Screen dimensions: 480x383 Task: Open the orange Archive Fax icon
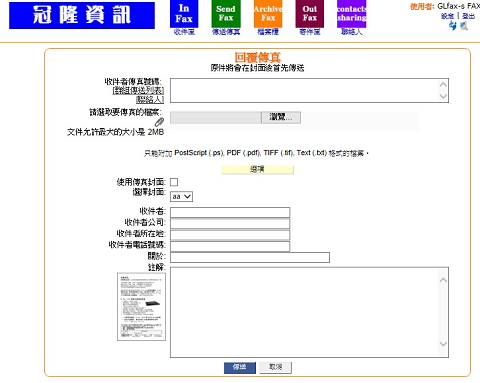pos(268,14)
